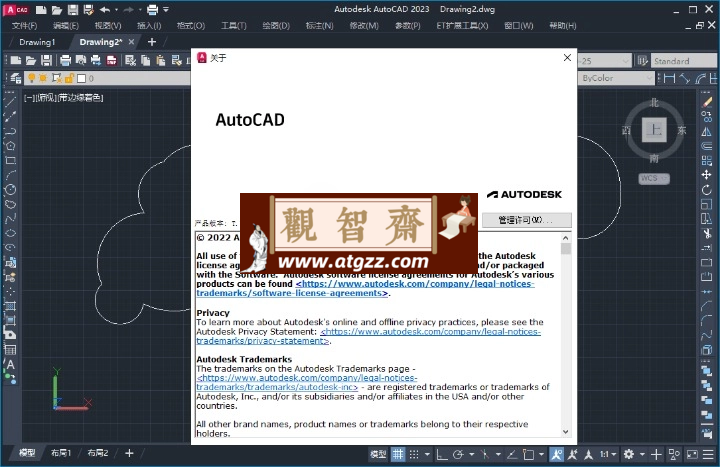The width and height of the screenshot is (720, 467).
Task: Click the Open folder icon in Quick Access toolbar
Action: click(56, 9)
